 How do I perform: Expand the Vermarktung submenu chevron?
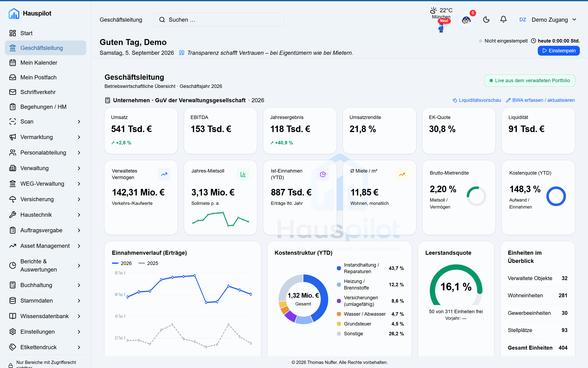click(79, 137)
